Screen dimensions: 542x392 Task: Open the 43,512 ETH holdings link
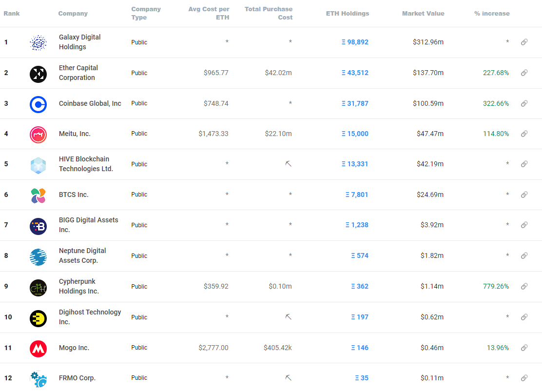coord(355,73)
